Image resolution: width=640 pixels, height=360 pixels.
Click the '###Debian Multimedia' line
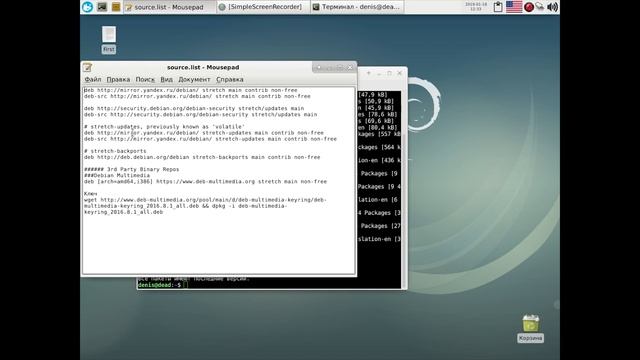[x=117, y=176]
